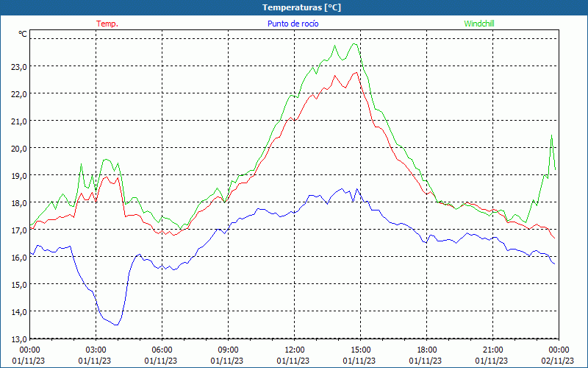The height and width of the screenshot is (368, 588).
Task: Click the green windchill peak near 15:00
Action: click(354, 44)
